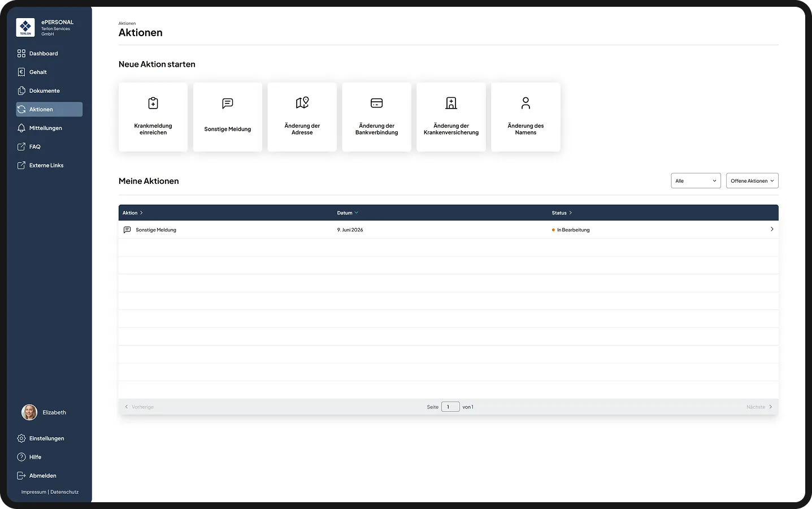
Task: Click Nächste pagination button
Action: coord(759,407)
